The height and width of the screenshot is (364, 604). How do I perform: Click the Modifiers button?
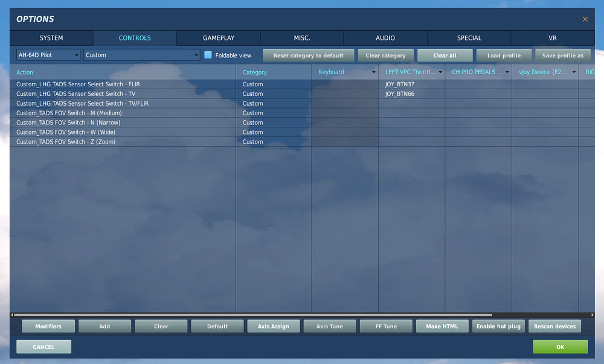[48, 327]
